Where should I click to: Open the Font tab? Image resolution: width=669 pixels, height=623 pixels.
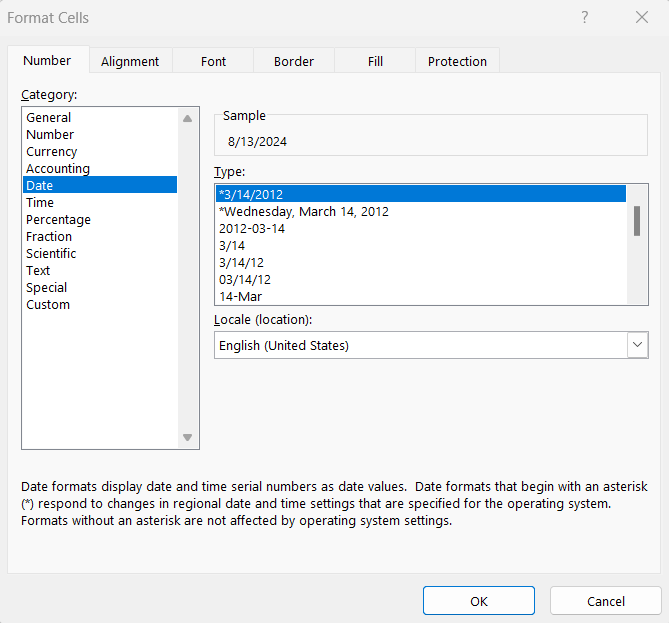pyautogui.click(x=213, y=61)
